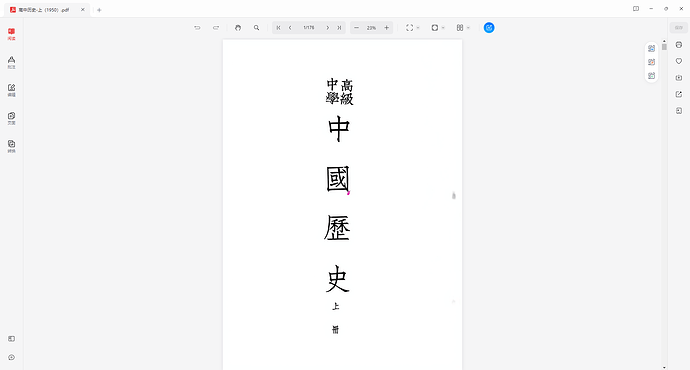This screenshot has width=690, height=370.
Task: Expand the fit-screen dropdown arrow
Action: [x=418, y=28]
